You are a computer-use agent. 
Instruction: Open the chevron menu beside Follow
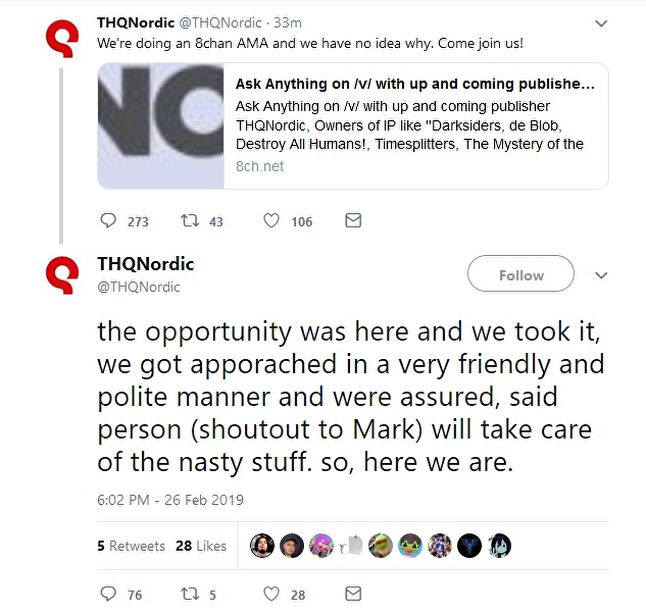click(x=601, y=275)
